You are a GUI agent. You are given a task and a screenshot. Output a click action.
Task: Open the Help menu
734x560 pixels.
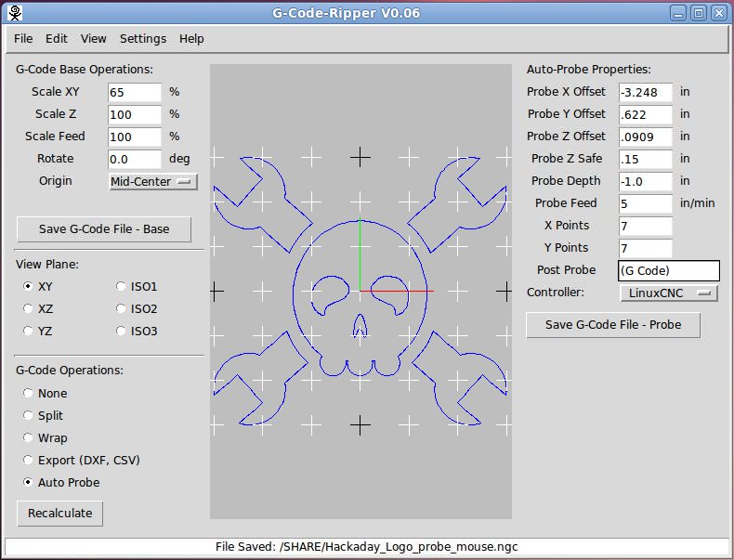(x=191, y=39)
